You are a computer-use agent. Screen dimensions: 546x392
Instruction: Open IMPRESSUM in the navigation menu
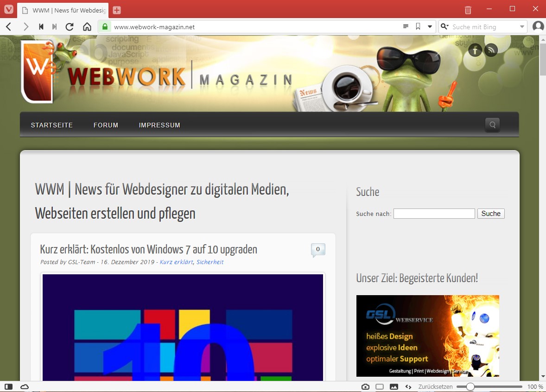[159, 125]
